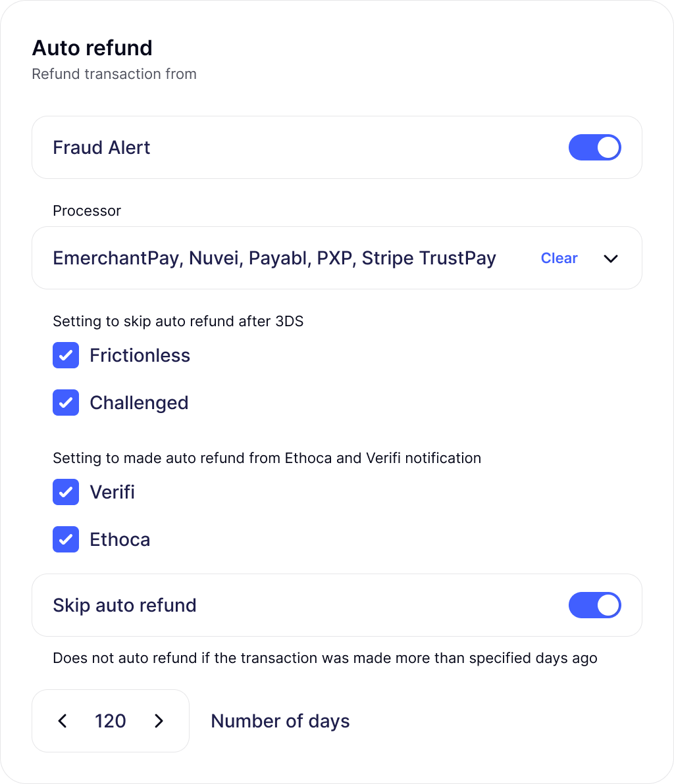Image resolution: width=674 pixels, height=784 pixels.
Task: Click the Frictionless label text
Action: (x=140, y=355)
